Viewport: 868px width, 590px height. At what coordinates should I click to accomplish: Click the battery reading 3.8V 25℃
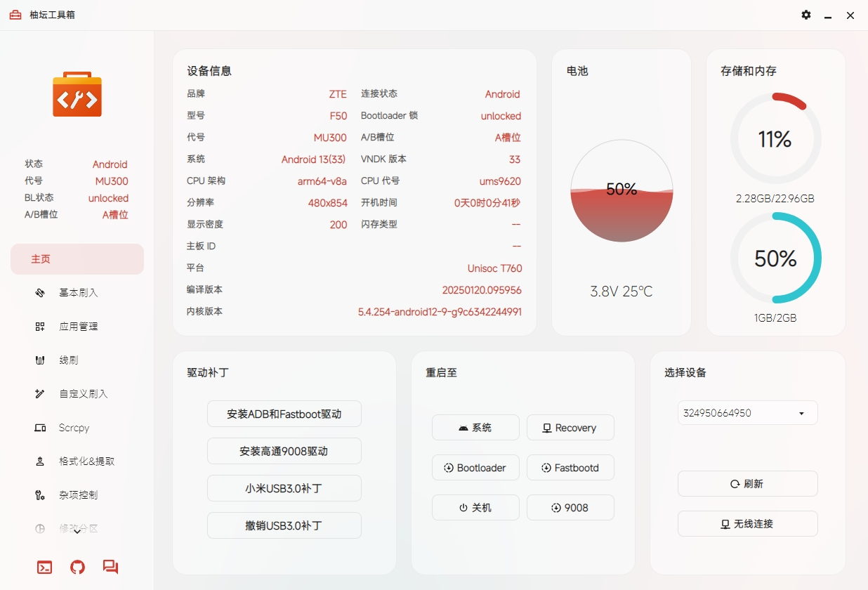[622, 291]
